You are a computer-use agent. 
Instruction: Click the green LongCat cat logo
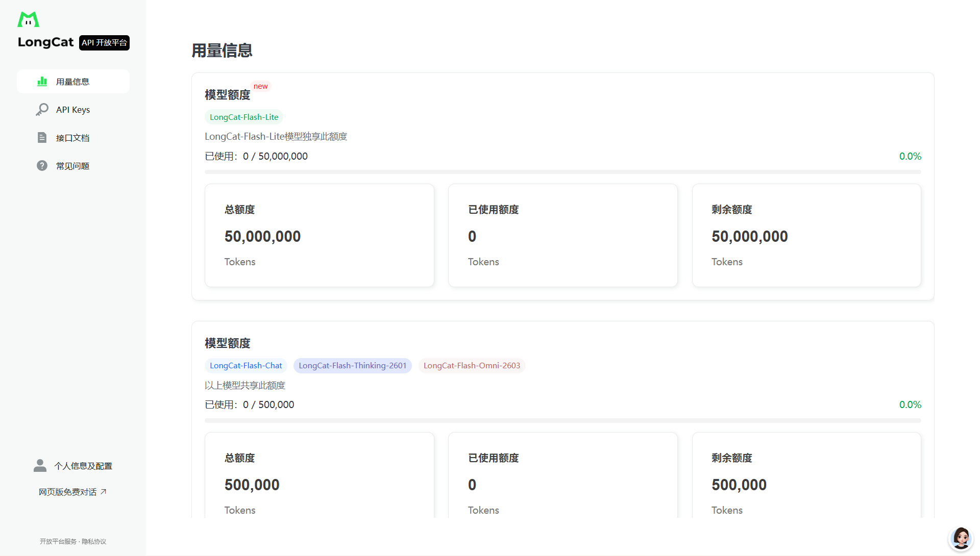(x=28, y=19)
